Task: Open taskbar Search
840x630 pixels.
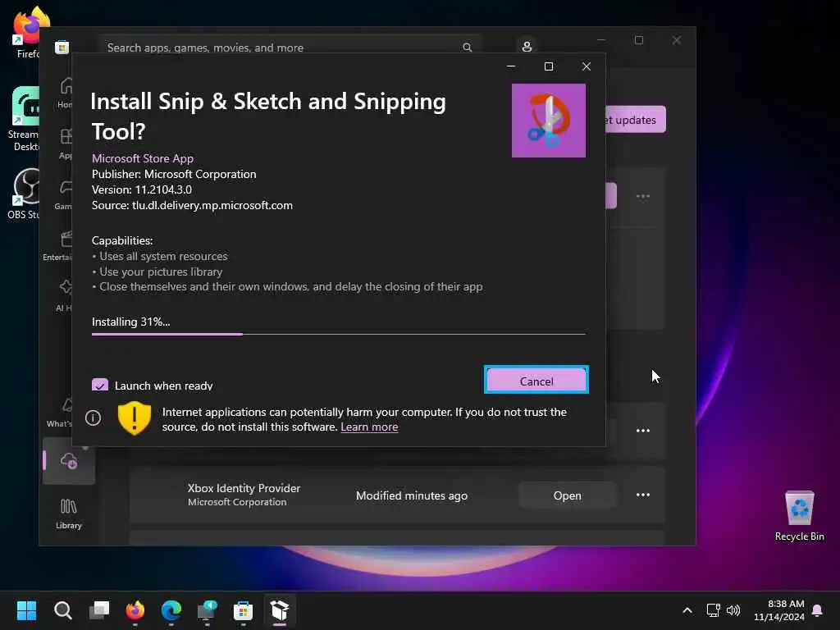Action: click(62, 610)
